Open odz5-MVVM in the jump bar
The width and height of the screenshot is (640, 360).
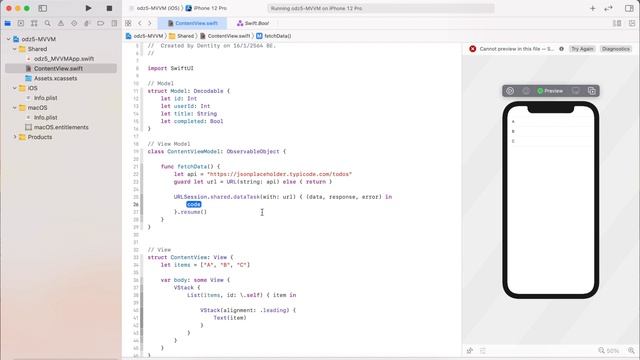[145, 36]
